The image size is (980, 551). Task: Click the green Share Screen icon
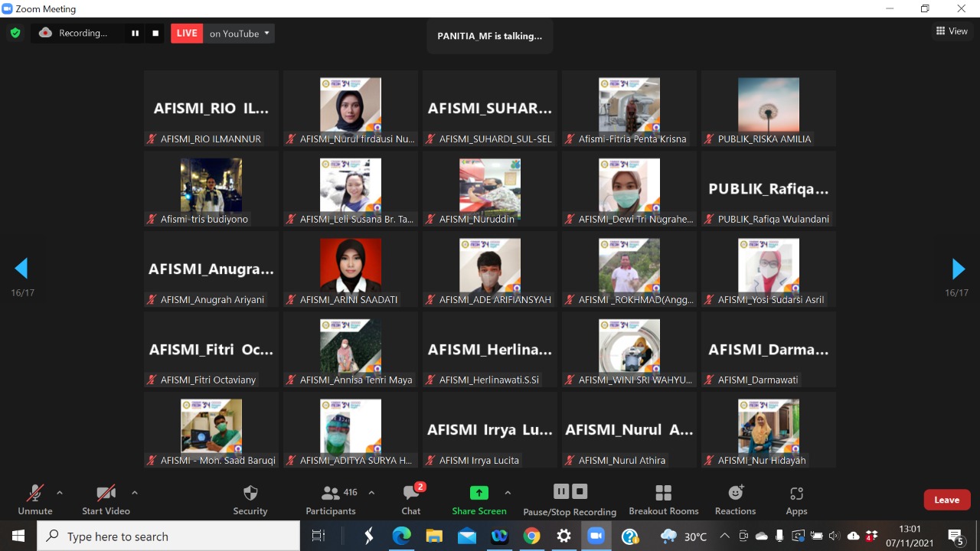[x=479, y=494]
